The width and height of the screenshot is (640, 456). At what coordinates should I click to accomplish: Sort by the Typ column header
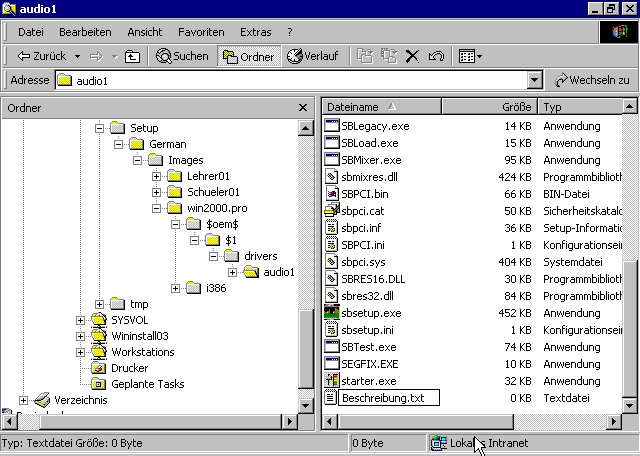click(581, 107)
